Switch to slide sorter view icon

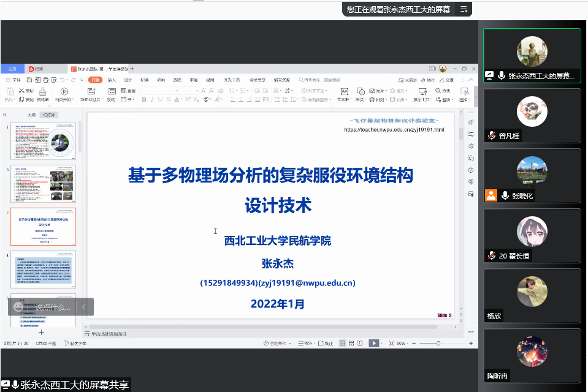(351, 344)
